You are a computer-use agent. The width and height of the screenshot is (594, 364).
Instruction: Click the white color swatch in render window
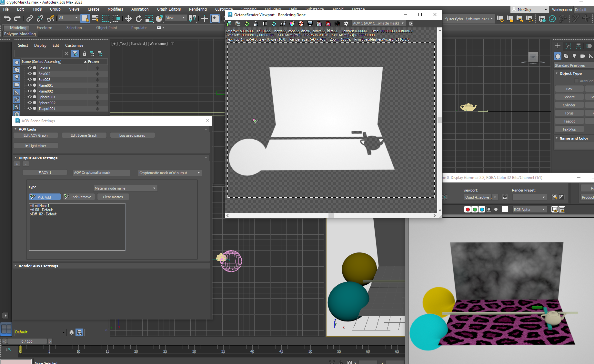505,209
